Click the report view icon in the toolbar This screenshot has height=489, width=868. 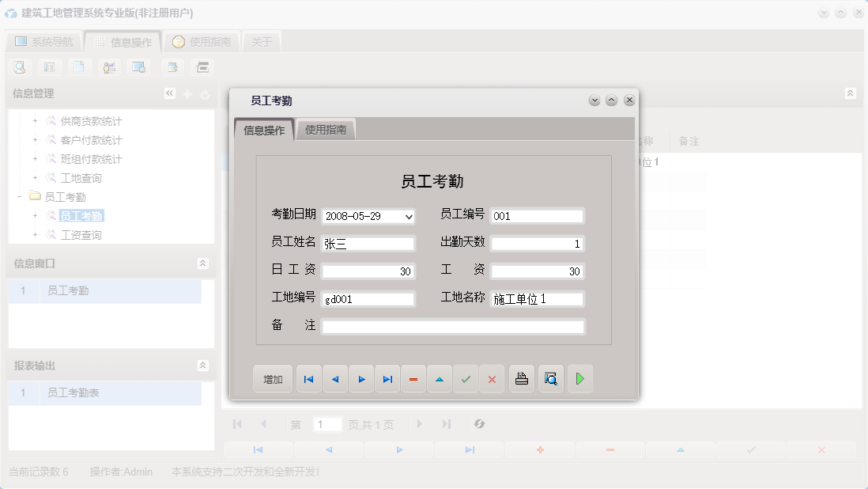(49, 67)
